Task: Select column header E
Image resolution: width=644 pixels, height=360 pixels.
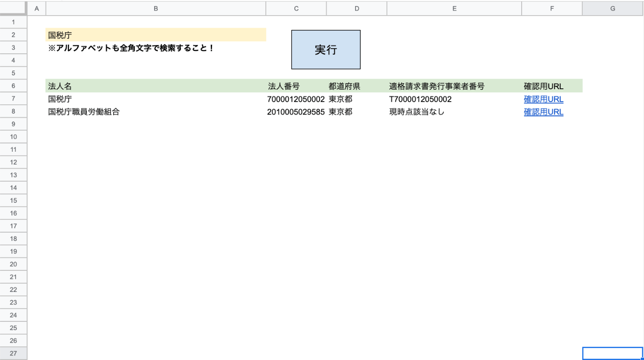Action: tap(454, 8)
